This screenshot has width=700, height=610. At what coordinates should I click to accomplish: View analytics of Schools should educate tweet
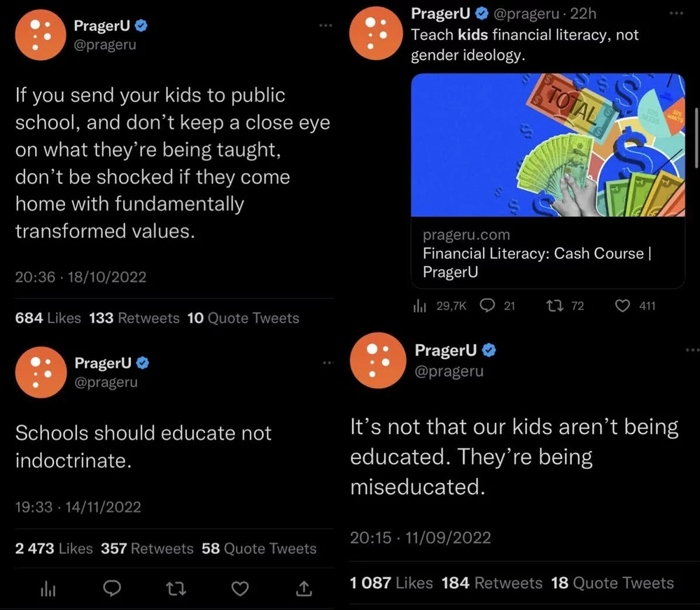48,589
